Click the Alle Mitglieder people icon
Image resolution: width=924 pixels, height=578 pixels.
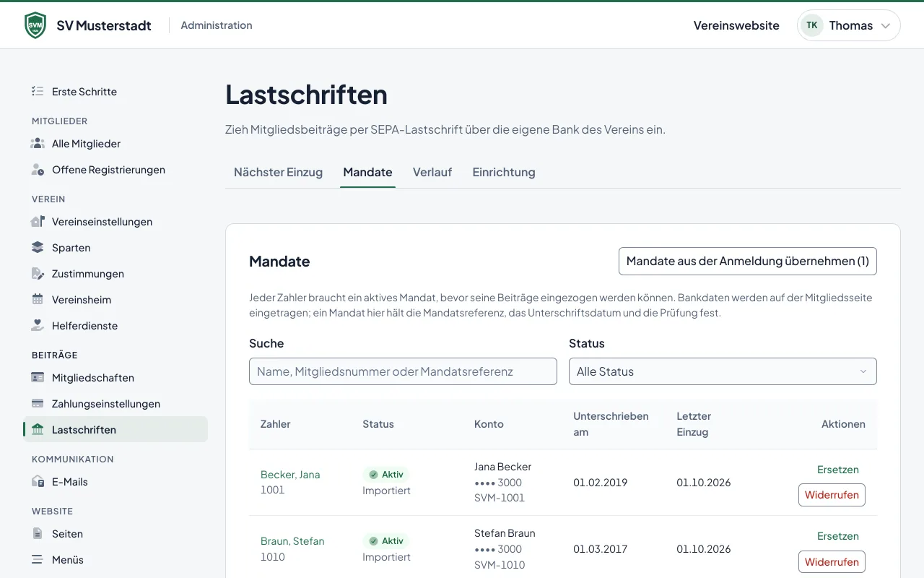click(38, 144)
